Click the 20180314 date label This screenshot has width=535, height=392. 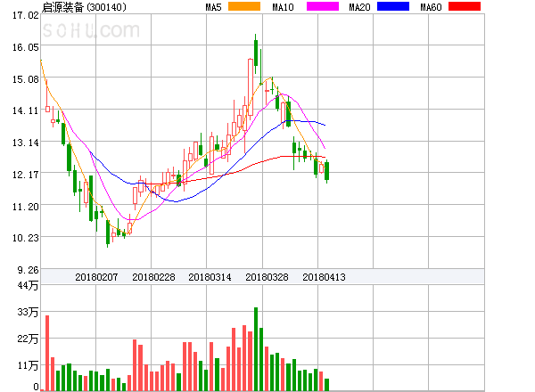[210, 277]
